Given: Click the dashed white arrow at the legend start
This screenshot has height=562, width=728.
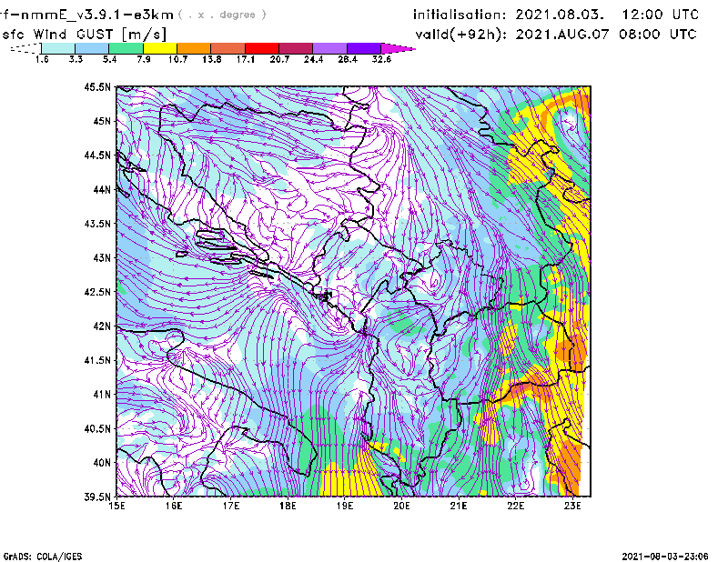Looking at the screenshot, I should pyautogui.click(x=25, y=48).
